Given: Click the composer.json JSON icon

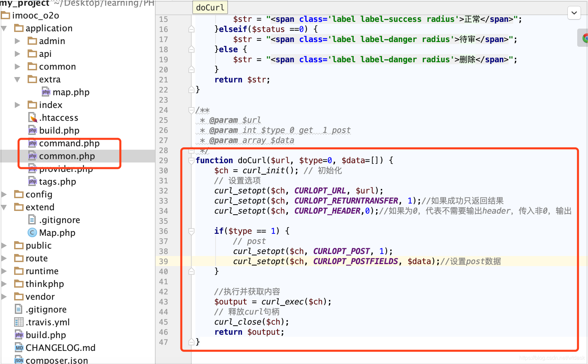Looking at the screenshot, I should [x=19, y=360].
